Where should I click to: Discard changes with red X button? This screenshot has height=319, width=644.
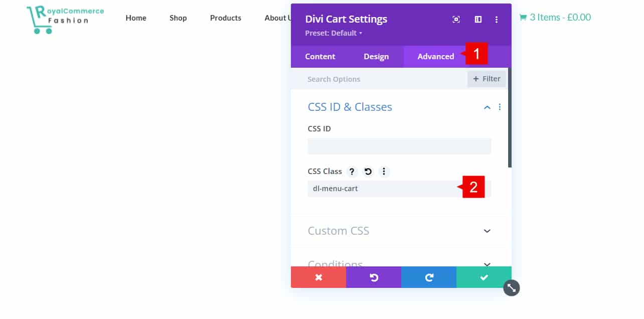[318, 277]
